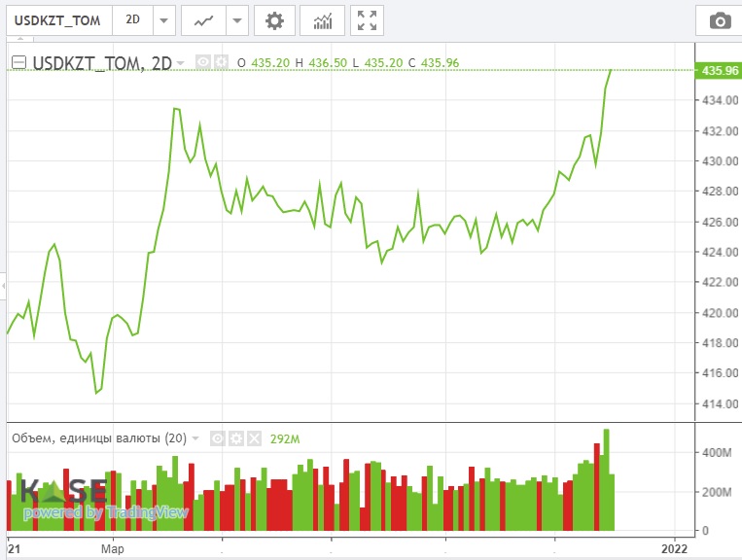Open settings gear for volume indicator
The image size is (742, 560).
click(235, 438)
